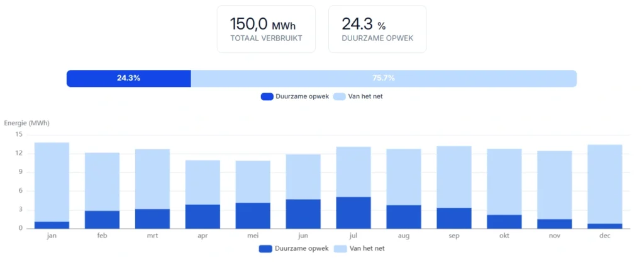Select the light blue segment of the jan bar
Image resolution: width=644 pixels, height=269 pixels.
pyautogui.click(x=52, y=182)
